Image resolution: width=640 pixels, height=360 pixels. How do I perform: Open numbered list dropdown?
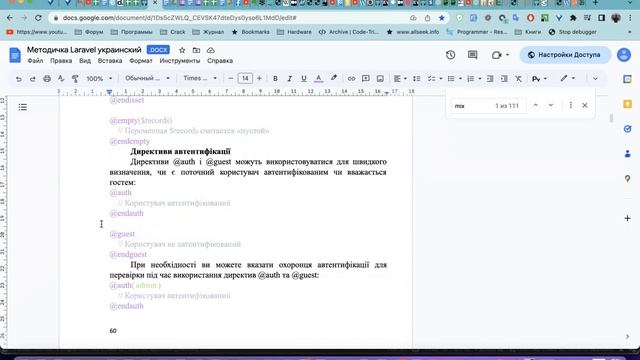474,78
